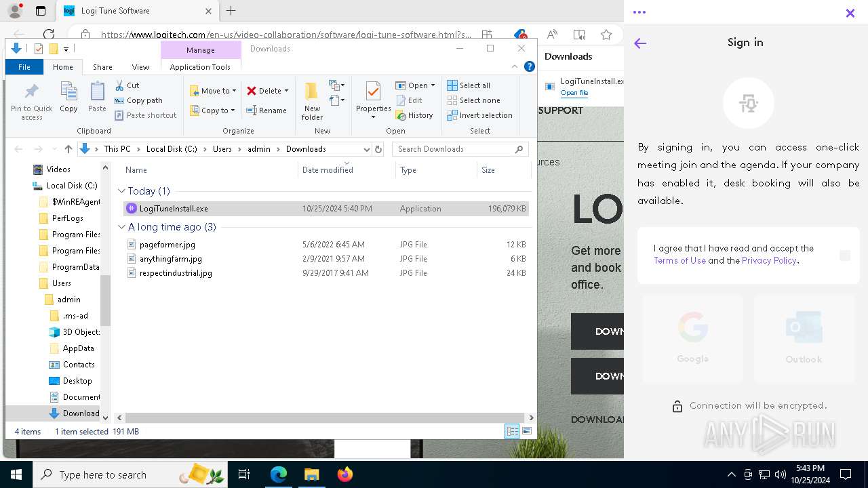The image size is (868, 488).
Task: Open the Windows Start menu
Action: (16, 474)
